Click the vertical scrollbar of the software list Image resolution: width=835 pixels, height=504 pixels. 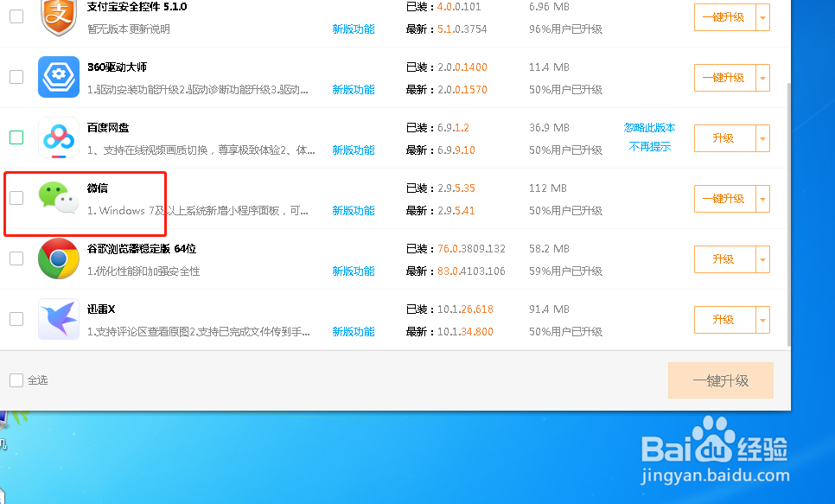pos(788,214)
